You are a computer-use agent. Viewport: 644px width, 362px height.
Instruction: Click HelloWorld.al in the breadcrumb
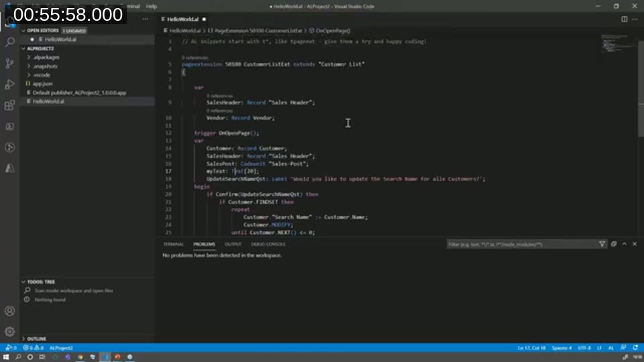click(x=185, y=30)
